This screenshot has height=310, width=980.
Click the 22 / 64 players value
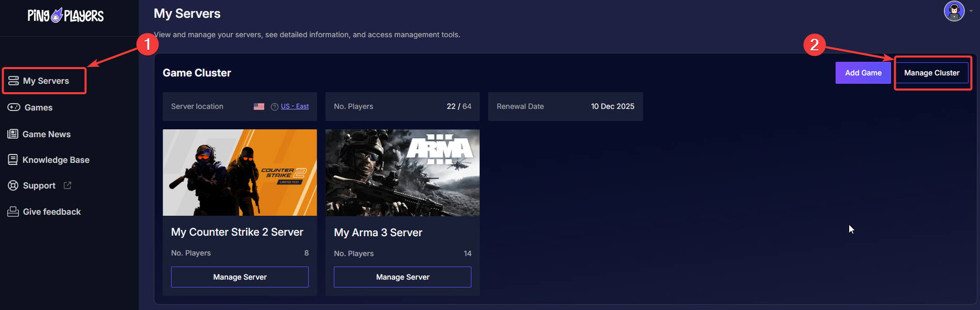pyautogui.click(x=459, y=106)
